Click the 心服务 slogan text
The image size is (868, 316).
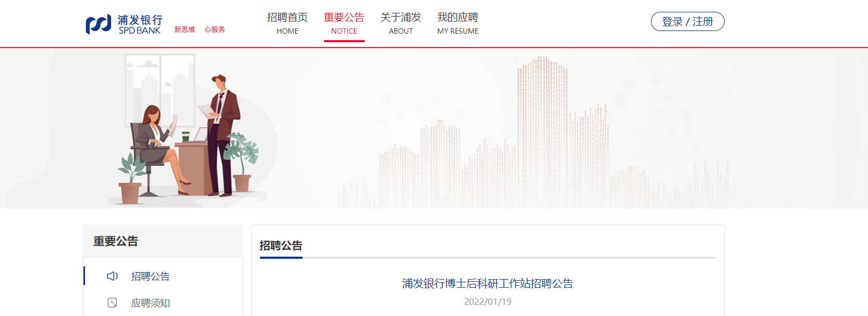[x=214, y=29]
